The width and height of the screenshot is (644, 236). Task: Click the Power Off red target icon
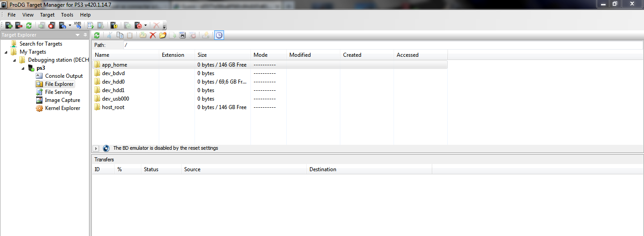click(x=138, y=25)
